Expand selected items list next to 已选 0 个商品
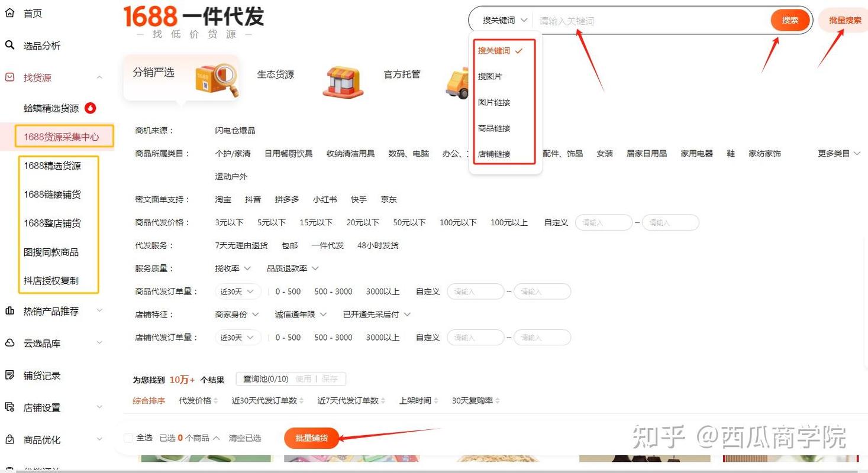The height and width of the screenshot is (473, 868). click(x=216, y=438)
